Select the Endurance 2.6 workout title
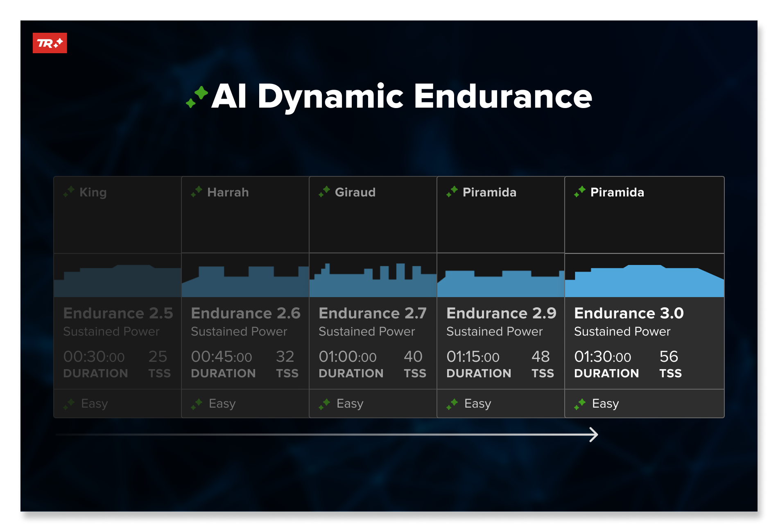Viewport: 778px width, 532px height. click(246, 313)
